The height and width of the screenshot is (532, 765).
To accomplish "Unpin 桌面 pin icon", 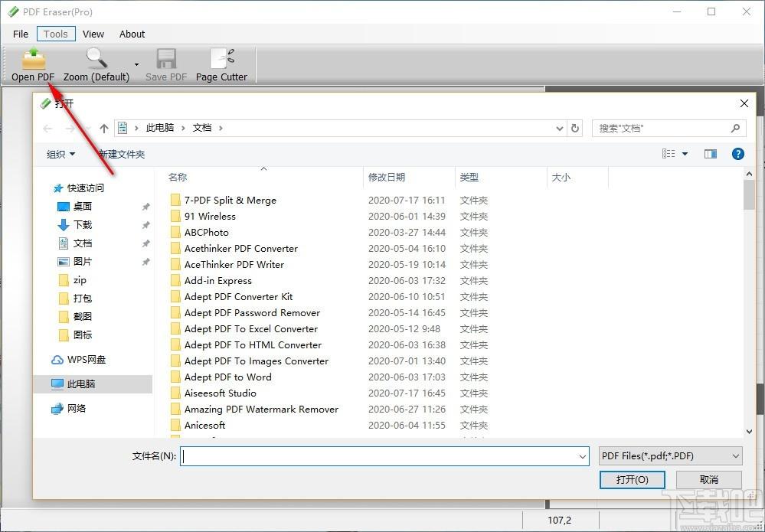I will point(145,207).
